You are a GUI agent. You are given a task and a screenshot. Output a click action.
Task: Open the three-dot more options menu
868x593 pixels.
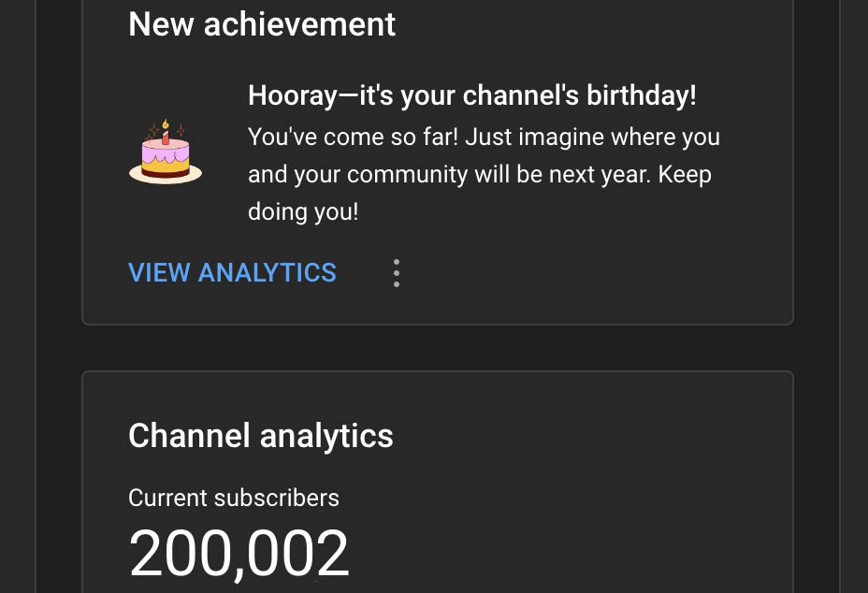[x=397, y=273]
